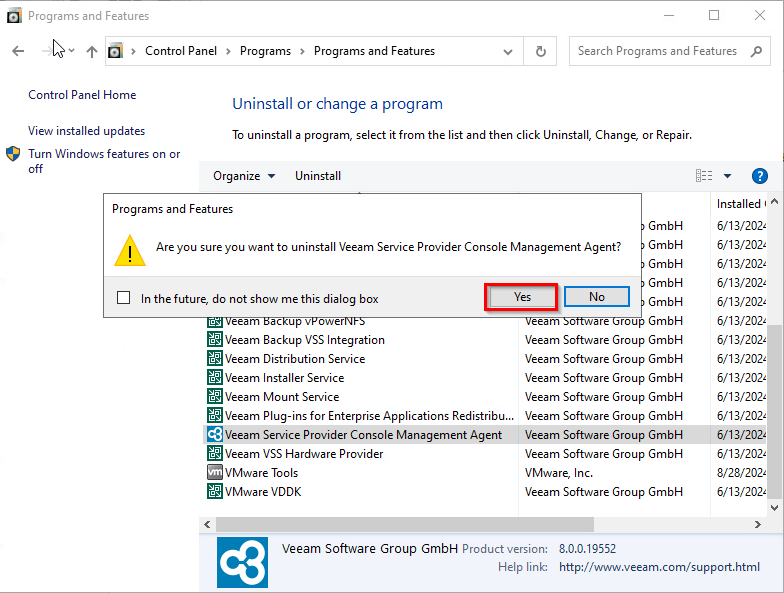Open the Organize menu
The height and width of the screenshot is (593, 784).
point(244,176)
